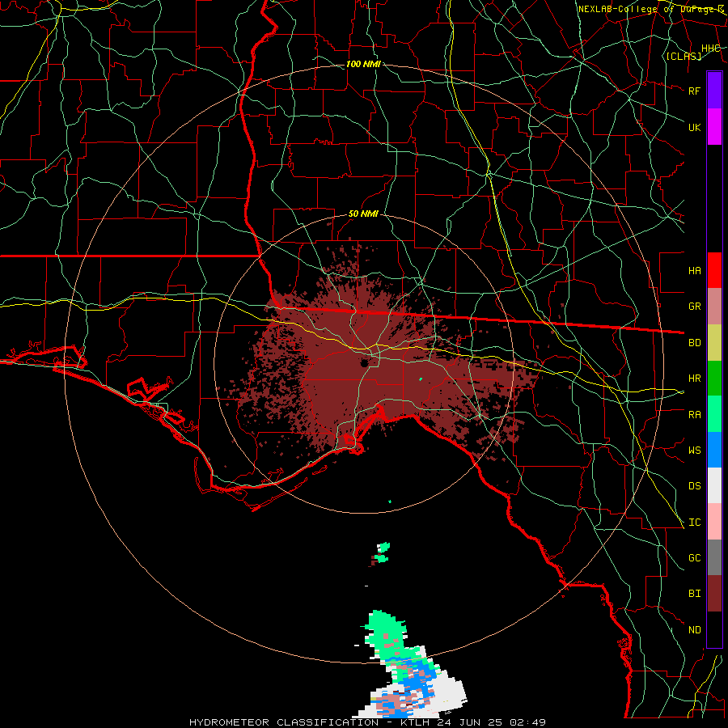Pick the dark green HR legend swatch
The width and height of the screenshot is (728, 728).
[714, 379]
